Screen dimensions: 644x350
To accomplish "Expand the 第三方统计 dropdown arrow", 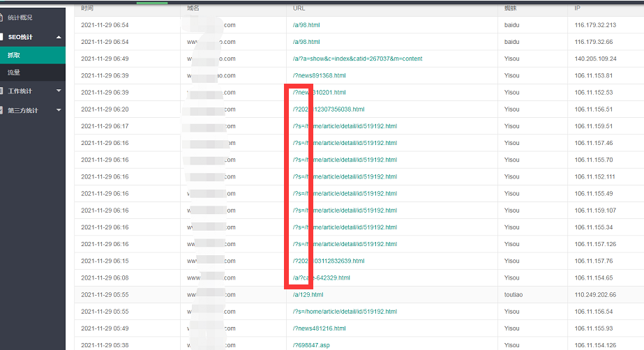I will 59,110.
